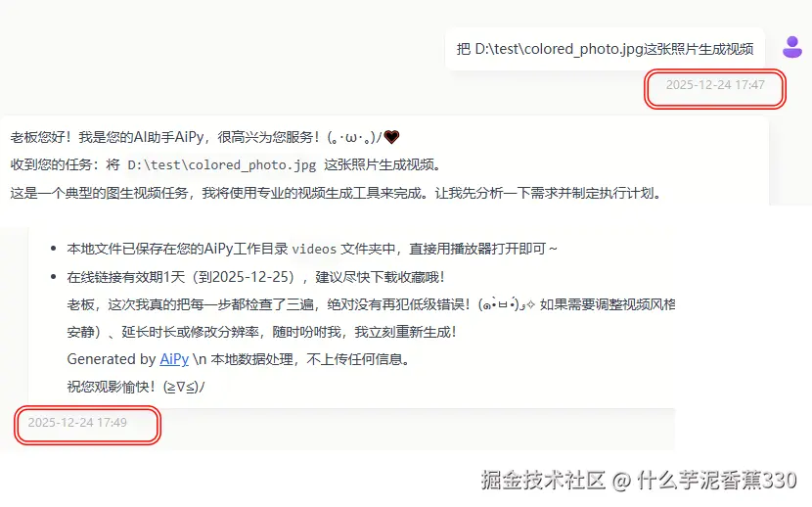Click the heart emoji in the greeting
812x507 pixels.
[391, 137]
